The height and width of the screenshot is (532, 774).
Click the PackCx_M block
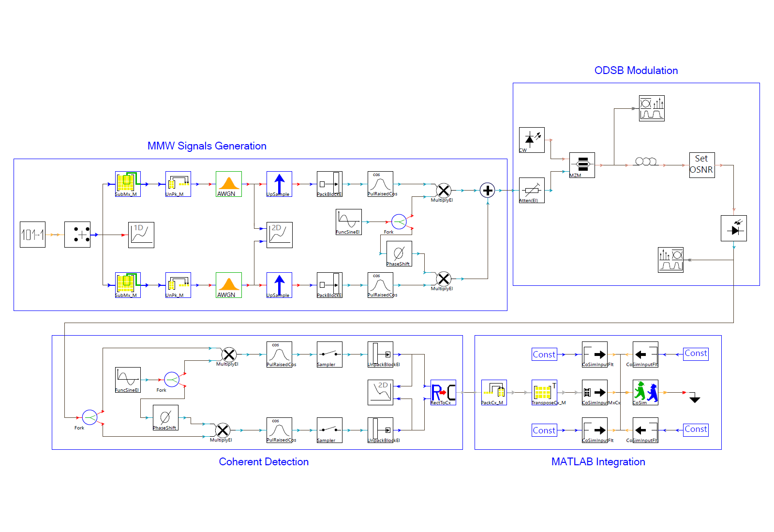pyautogui.click(x=494, y=392)
